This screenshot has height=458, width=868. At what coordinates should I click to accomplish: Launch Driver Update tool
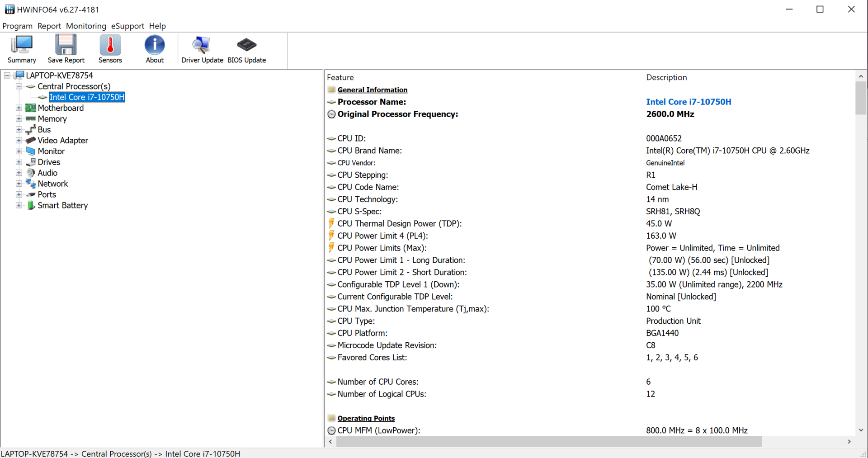point(202,45)
